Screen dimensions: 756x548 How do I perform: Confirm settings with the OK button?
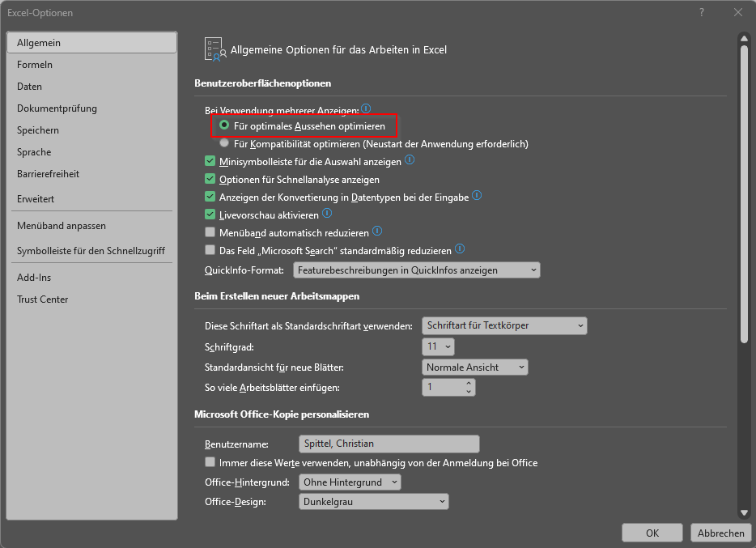tap(652, 533)
